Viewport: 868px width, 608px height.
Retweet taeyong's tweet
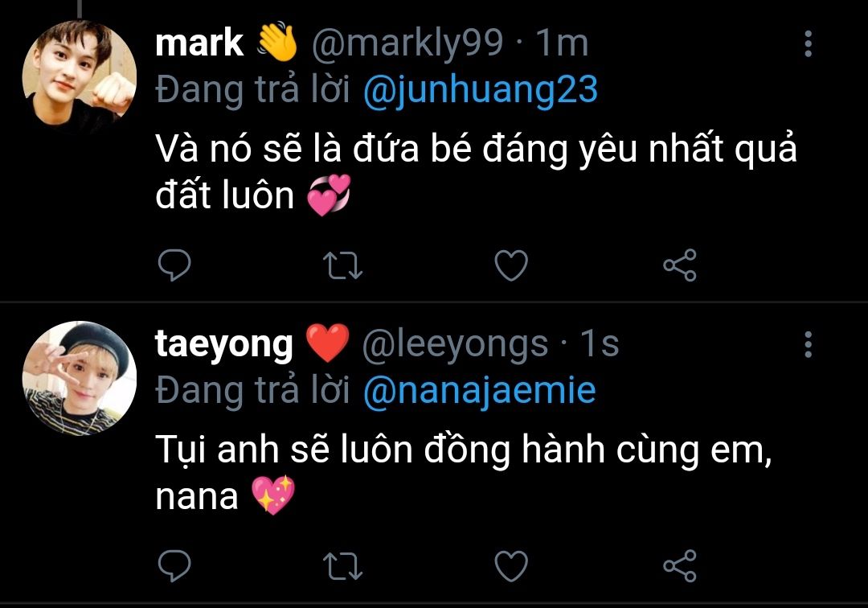click(342, 566)
